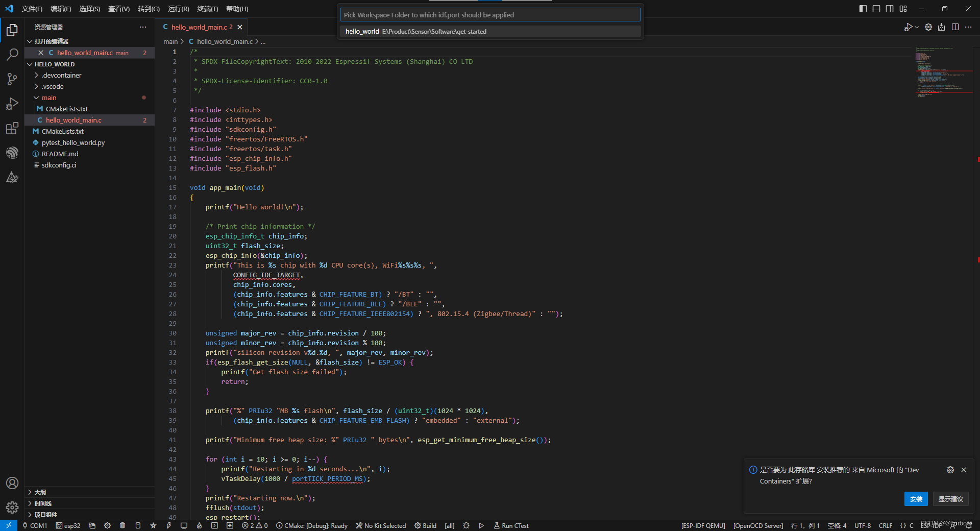This screenshot has width=980, height=531.
Task: Click 显示建议 in the notification
Action: [x=950, y=499]
